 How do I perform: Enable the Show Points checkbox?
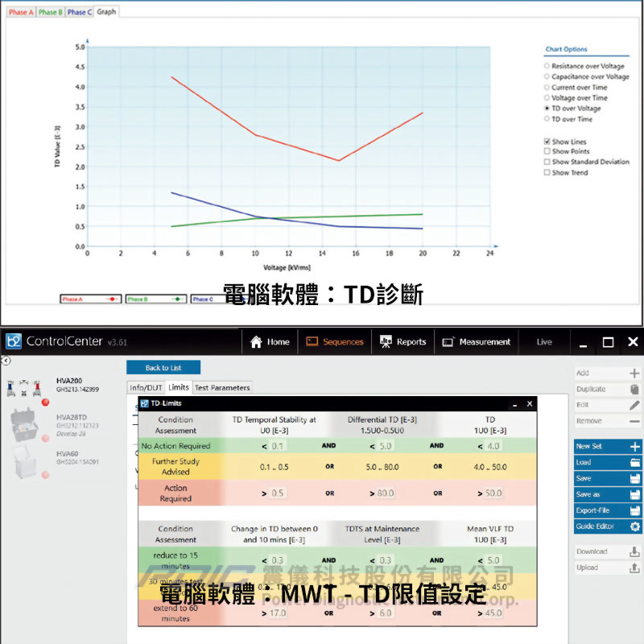[547, 151]
